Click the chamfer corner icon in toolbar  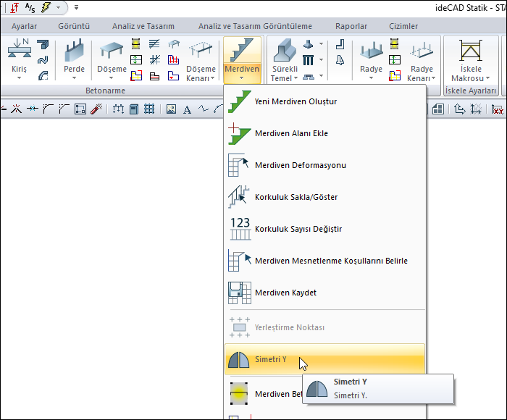[x=64, y=109]
